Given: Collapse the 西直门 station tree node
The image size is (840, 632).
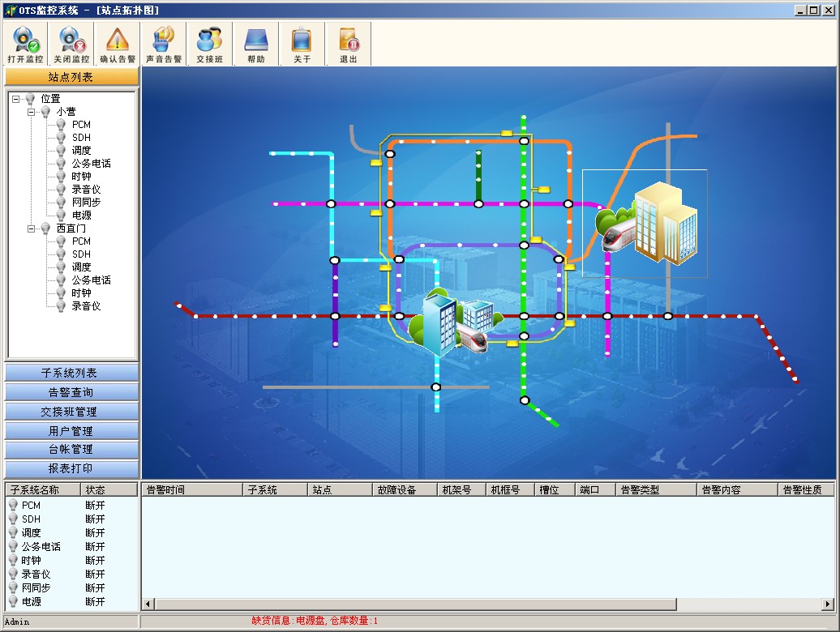Looking at the screenshot, I should 32,228.
